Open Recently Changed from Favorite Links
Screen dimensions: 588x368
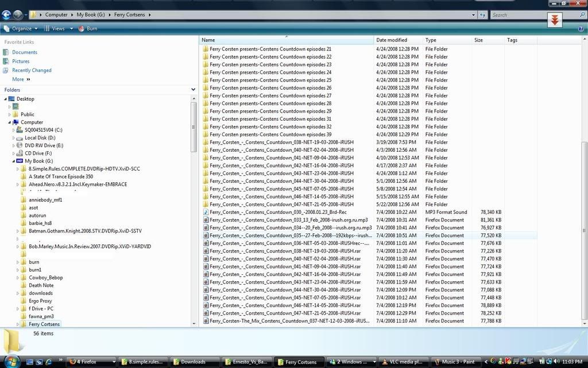(x=32, y=70)
